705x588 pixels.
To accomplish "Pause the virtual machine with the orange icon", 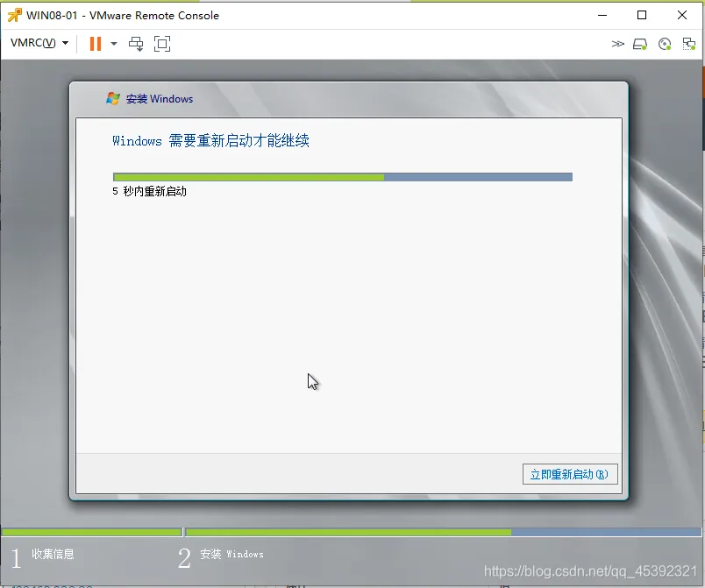I will pos(96,44).
